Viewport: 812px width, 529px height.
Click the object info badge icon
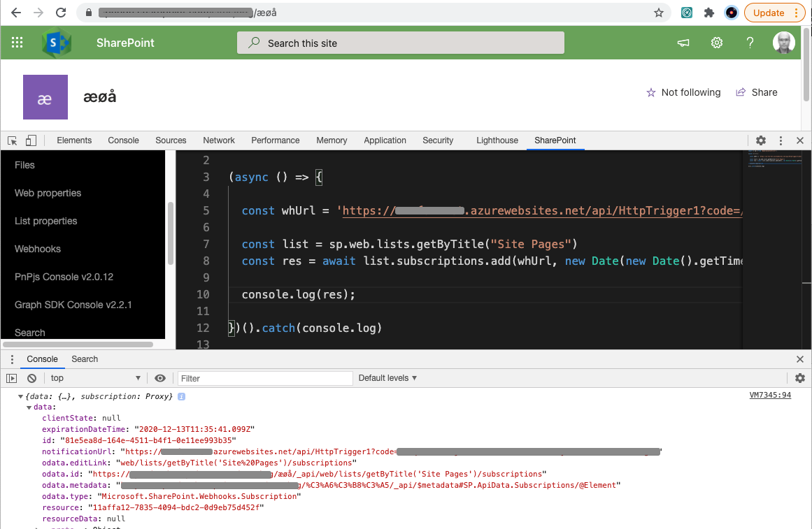181,396
